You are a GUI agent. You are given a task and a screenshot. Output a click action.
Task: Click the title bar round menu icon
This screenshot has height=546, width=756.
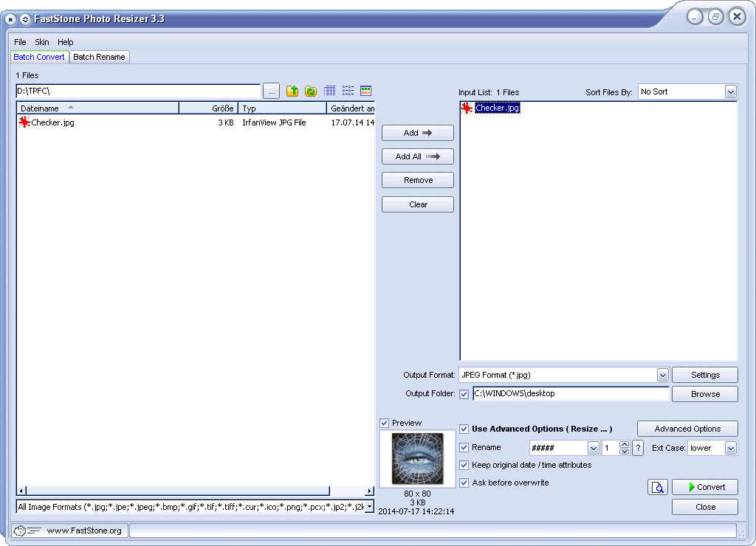[10, 19]
